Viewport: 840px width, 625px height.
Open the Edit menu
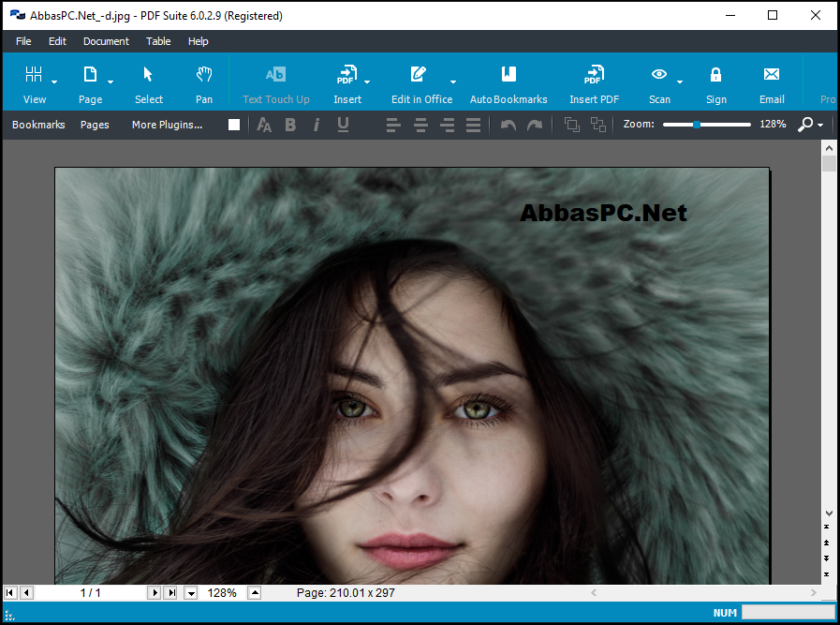coord(57,41)
